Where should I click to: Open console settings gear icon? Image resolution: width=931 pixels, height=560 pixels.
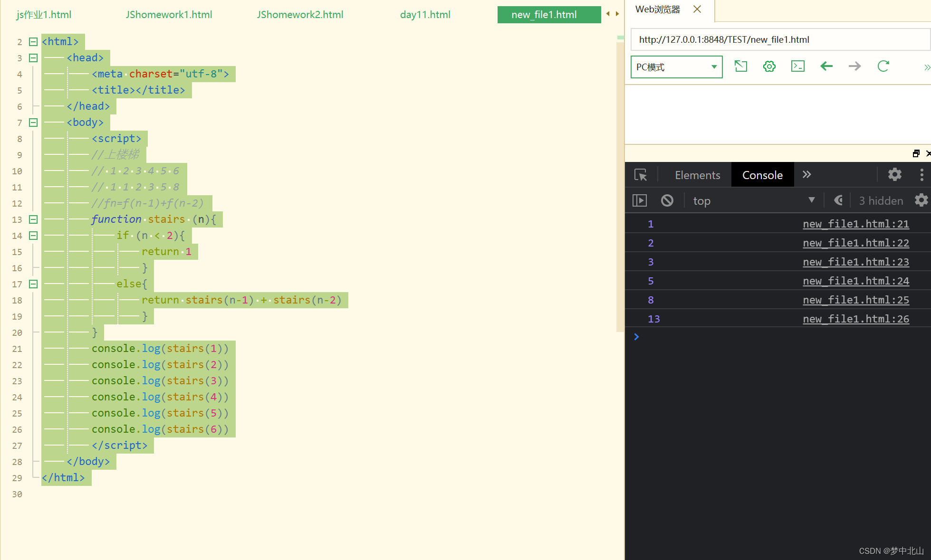coord(921,200)
